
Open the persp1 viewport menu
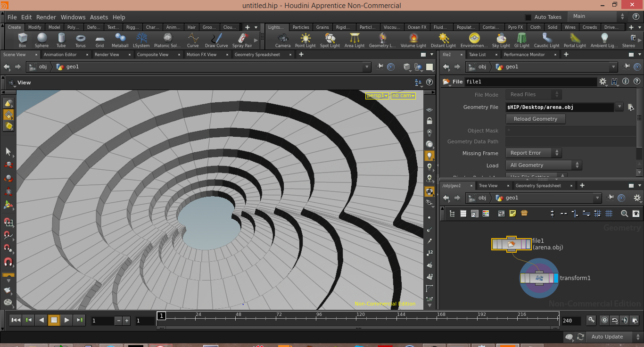tap(377, 96)
